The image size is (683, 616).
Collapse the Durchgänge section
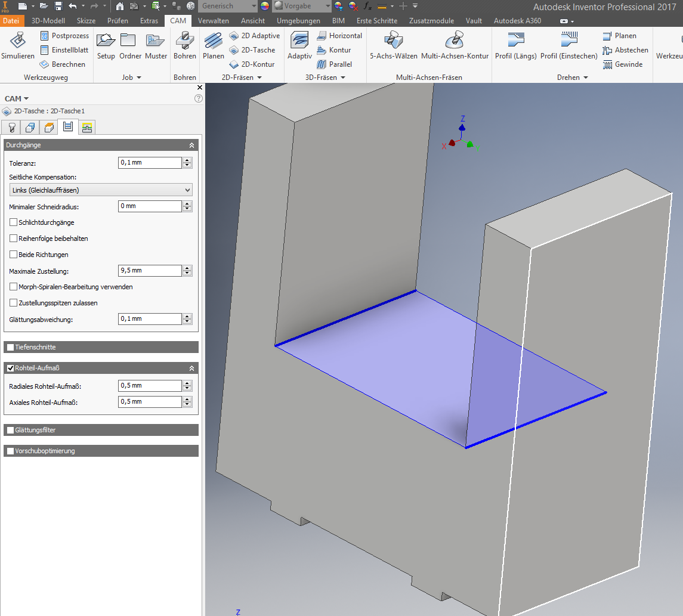point(191,145)
